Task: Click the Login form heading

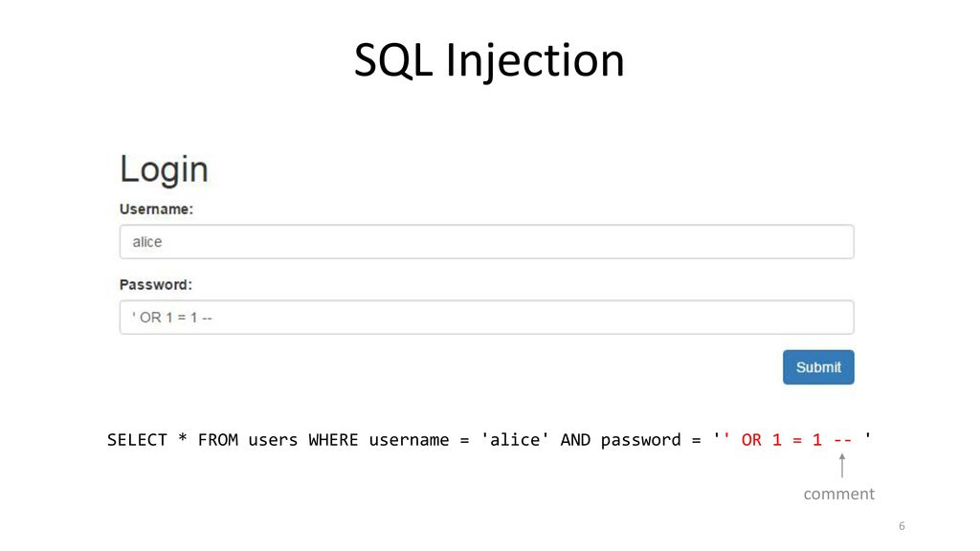Action: click(164, 169)
